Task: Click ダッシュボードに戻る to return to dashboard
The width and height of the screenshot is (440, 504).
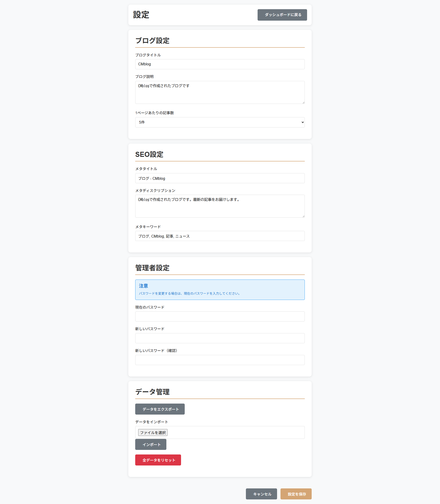Action: click(x=282, y=15)
